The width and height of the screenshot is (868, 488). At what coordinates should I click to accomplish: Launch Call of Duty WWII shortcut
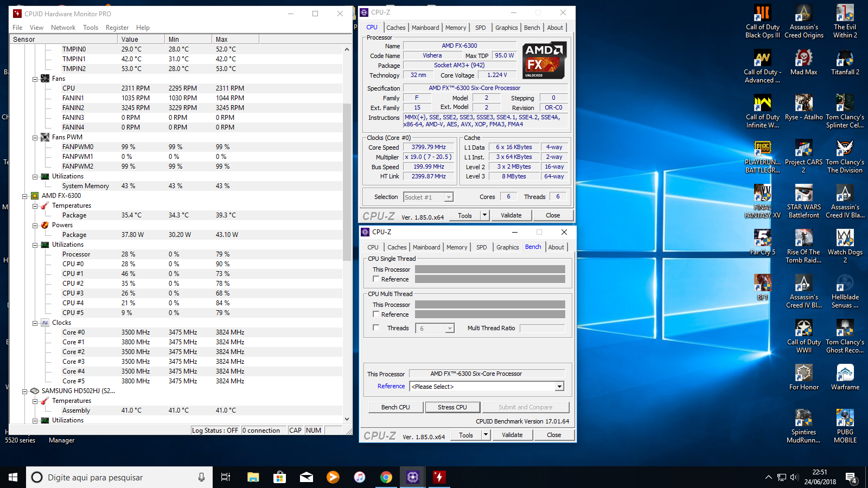pyautogui.click(x=803, y=337)
